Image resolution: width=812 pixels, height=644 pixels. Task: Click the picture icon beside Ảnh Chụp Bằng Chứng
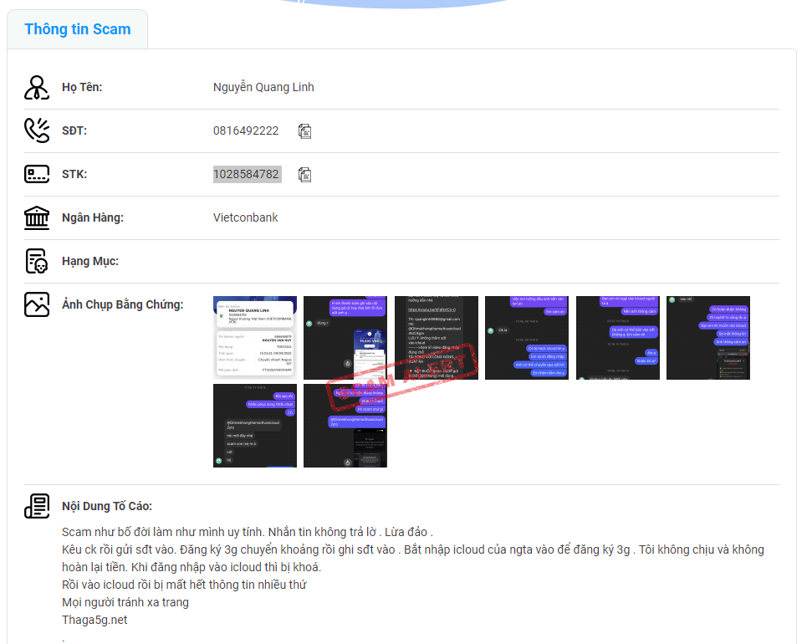tap(37, 304)
